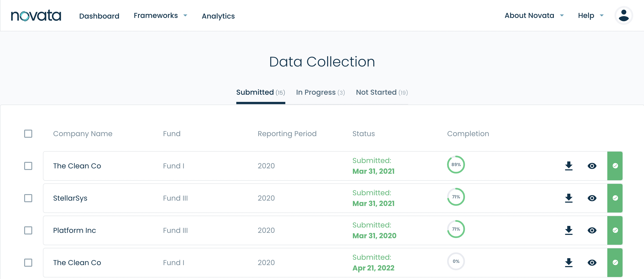
Task: Expand the Help menu
Action: pyautogui.click(x=591, y=15)
